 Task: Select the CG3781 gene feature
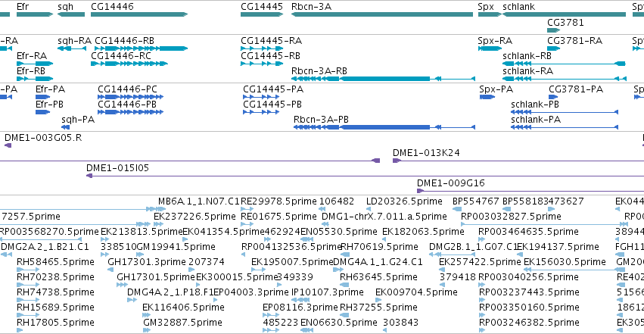554,30
